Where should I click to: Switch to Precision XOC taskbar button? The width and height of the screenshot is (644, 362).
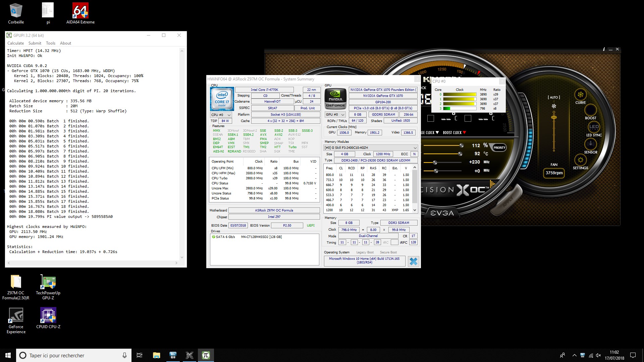(190, 355)
